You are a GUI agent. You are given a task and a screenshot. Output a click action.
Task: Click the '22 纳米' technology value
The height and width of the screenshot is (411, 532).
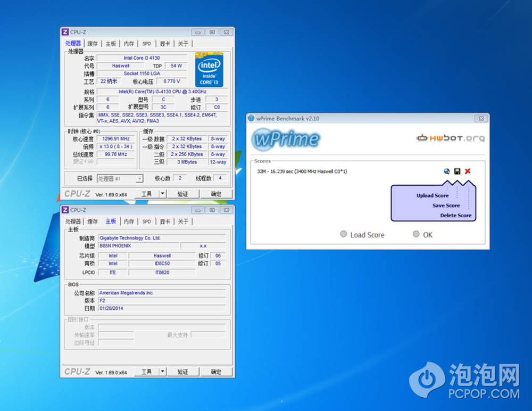pos(109,81)
